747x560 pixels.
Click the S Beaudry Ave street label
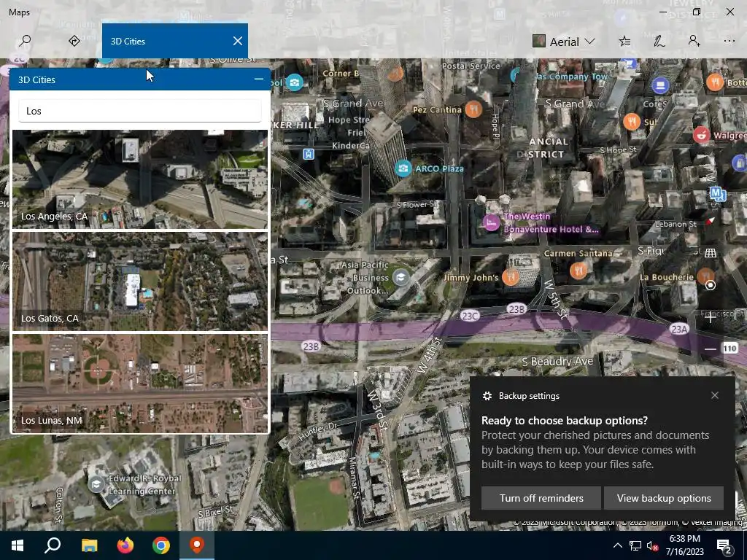point(557,362)
